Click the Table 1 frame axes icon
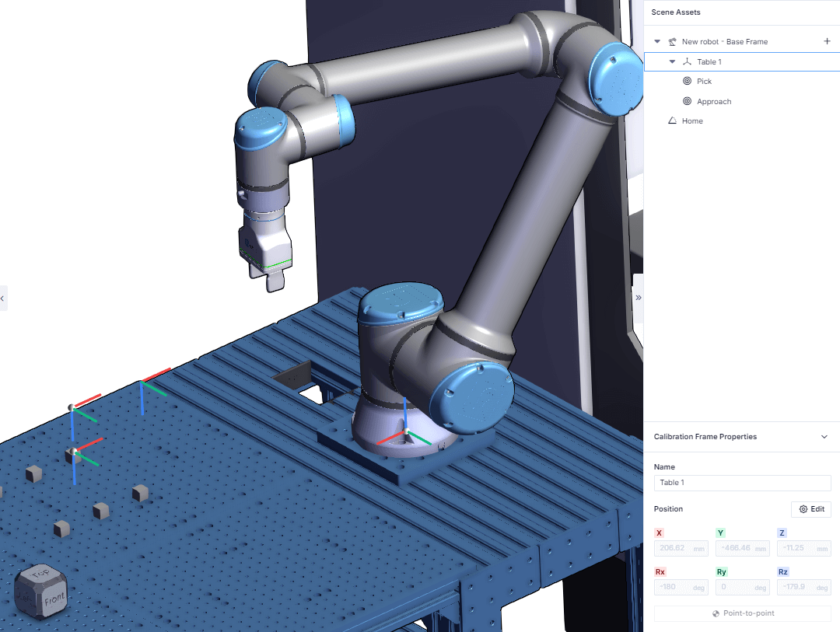Screen dimensions: 840x632 (686, 61)
